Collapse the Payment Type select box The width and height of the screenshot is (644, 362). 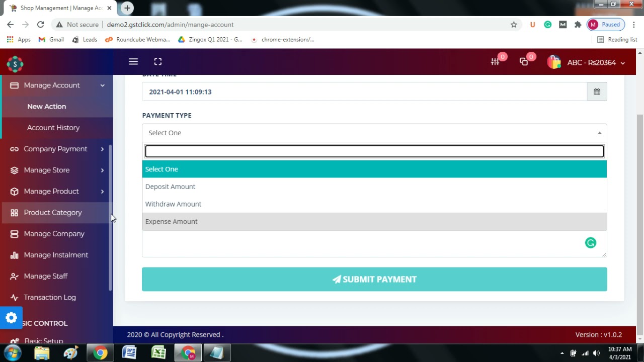click(374, 133)
